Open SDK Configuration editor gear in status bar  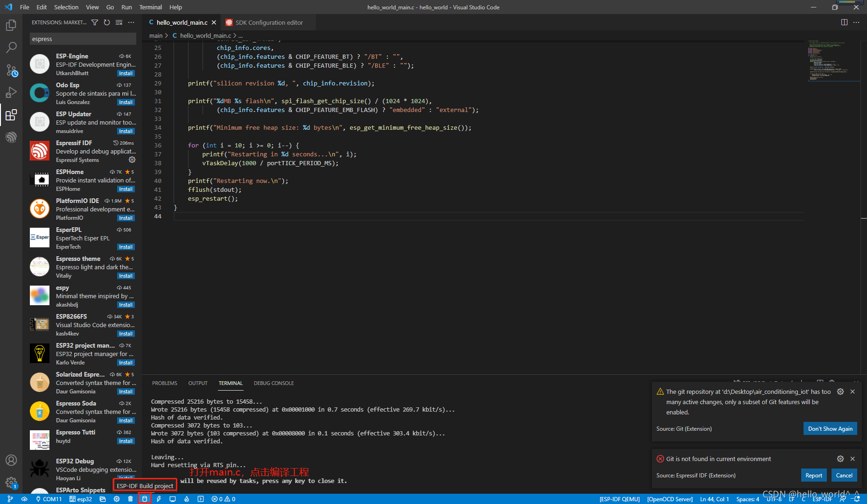tap(117, 499)
